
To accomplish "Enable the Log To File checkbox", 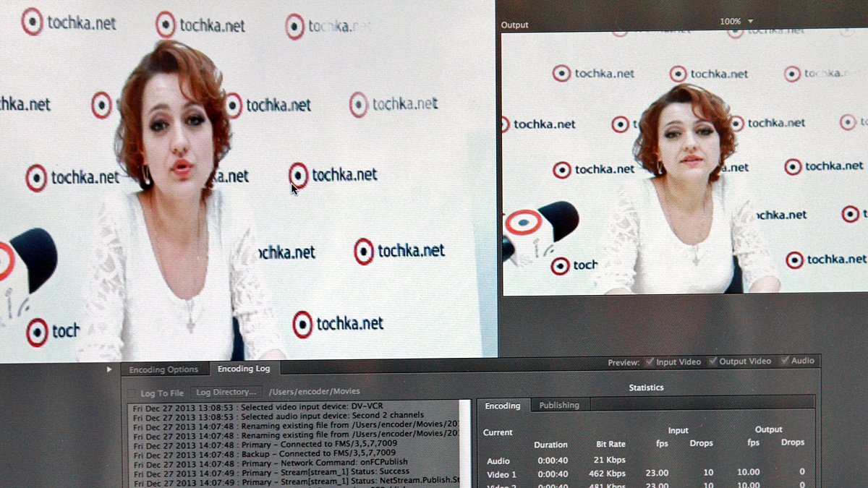I will 131,393.
